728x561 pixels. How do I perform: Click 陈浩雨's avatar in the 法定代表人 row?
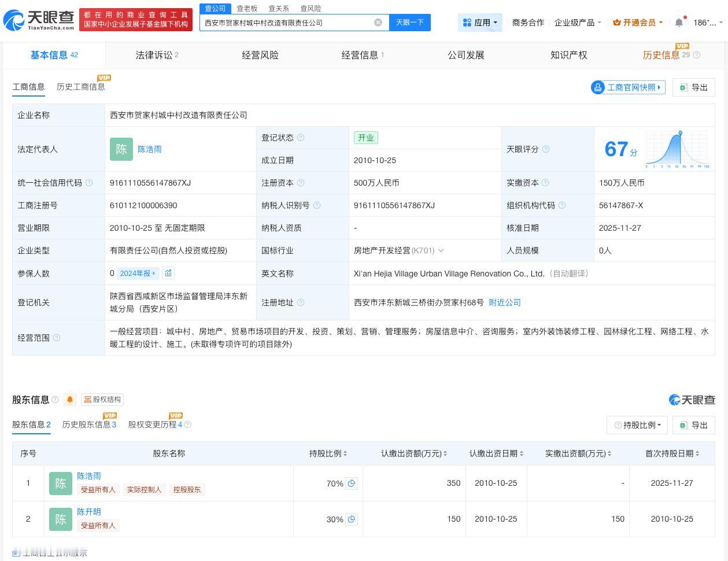click(121, 149)
